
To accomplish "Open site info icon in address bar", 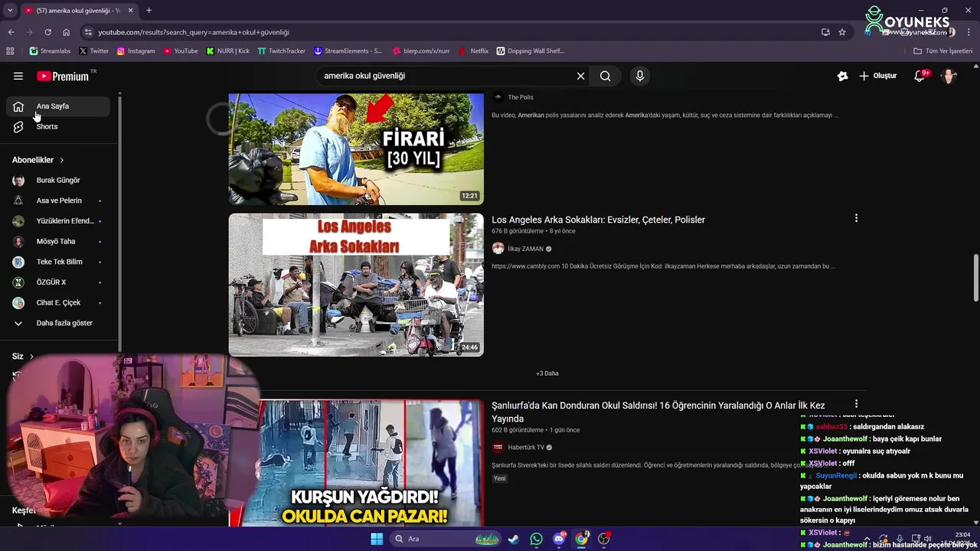I will [88, 32].
